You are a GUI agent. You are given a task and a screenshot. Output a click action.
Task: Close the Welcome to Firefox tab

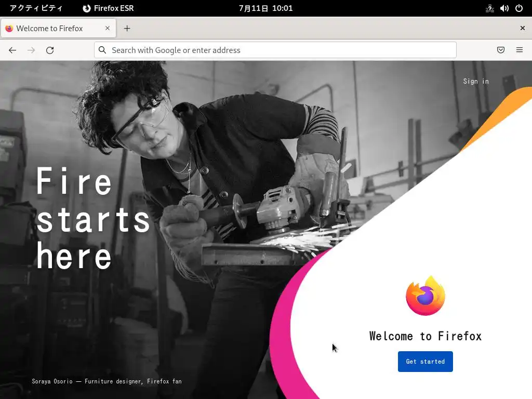click(108, 28)
